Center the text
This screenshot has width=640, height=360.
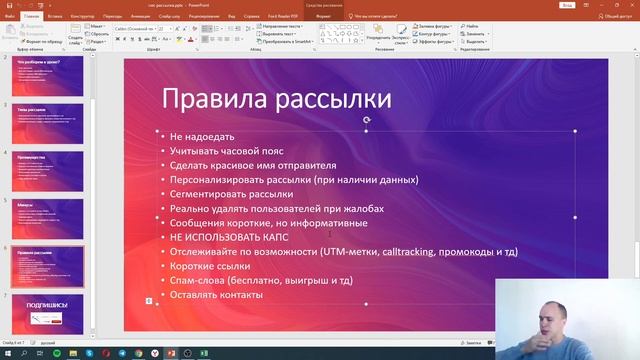pos(212,39)
